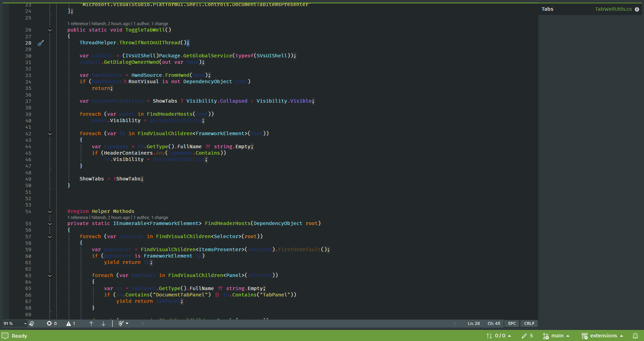Open the main branch selector
Viewport: 644px width, 341px height.
pyautogui.click(x=556, y=336)
